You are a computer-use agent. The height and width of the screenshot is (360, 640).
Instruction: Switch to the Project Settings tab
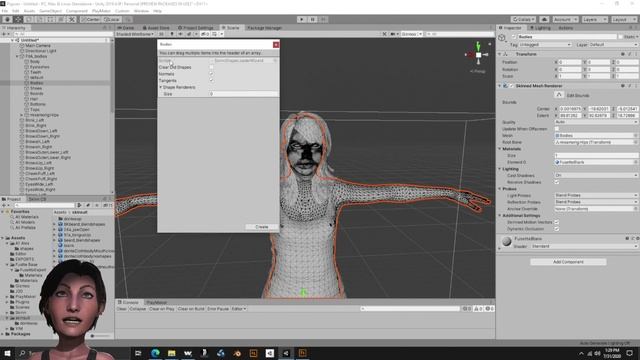(196, 28)
